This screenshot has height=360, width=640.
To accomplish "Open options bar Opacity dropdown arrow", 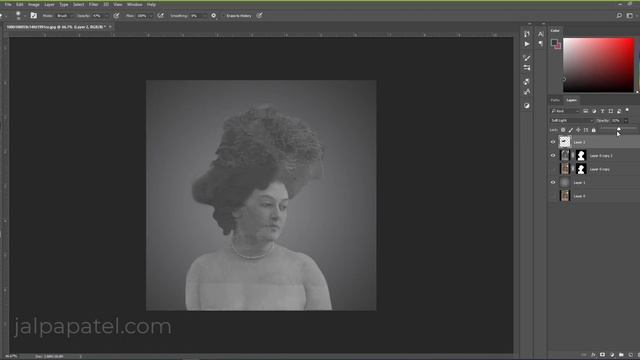I will point(107,16).
